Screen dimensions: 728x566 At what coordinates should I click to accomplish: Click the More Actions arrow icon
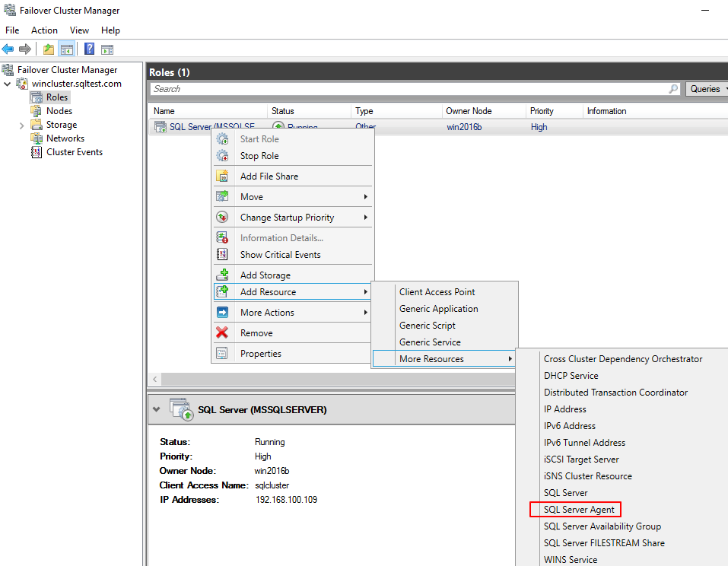pos(222,312)
